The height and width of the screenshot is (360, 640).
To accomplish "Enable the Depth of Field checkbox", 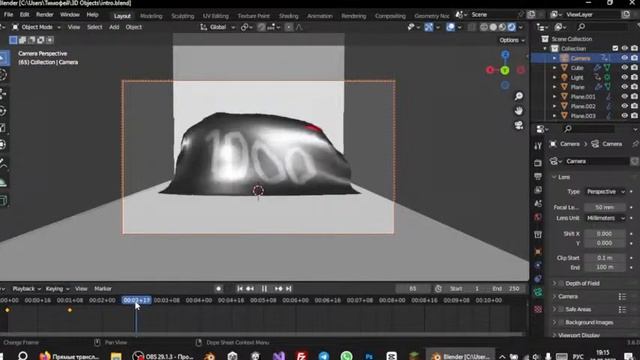I will pyautogui.click(x=561, y=283).
